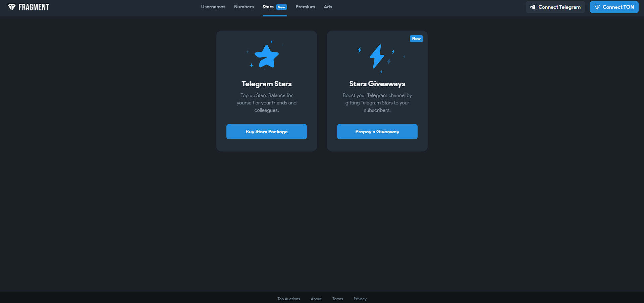
Task: Go to the Premium tab
Action: (305, 7)
